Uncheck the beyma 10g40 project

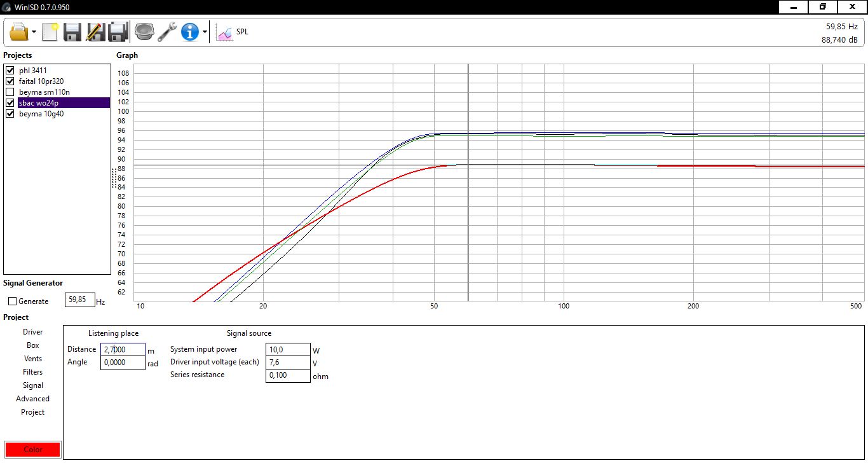(x=10, y=114)
